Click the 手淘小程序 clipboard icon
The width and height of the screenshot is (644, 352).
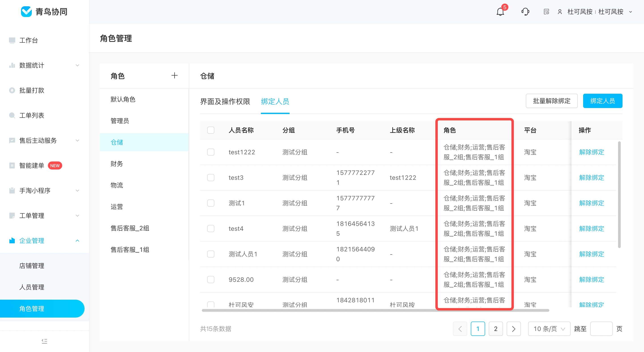(x=12, y=190)
